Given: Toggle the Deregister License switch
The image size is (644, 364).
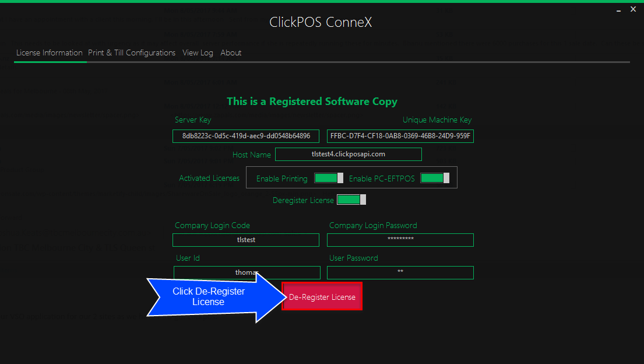Looking at the screenshot, I should [x=351, y=199].
